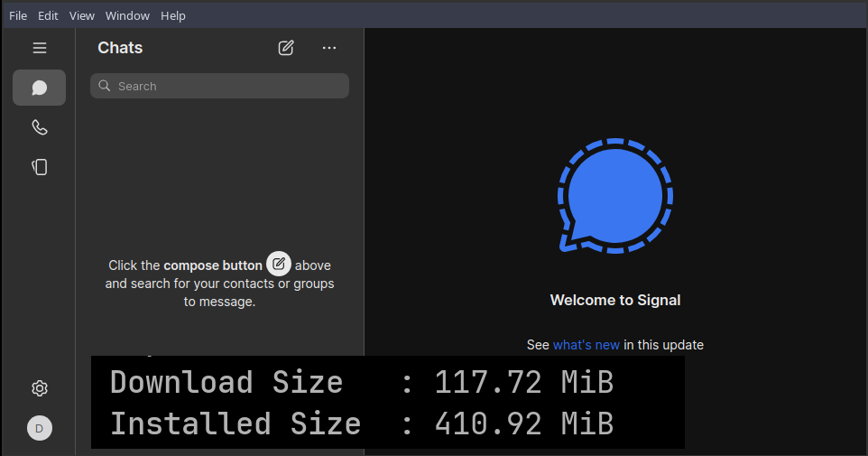Viewport: 868px width, 456px height.
Task: Click the magnifier icon in search bar
Action: click(x=106, y=87)
